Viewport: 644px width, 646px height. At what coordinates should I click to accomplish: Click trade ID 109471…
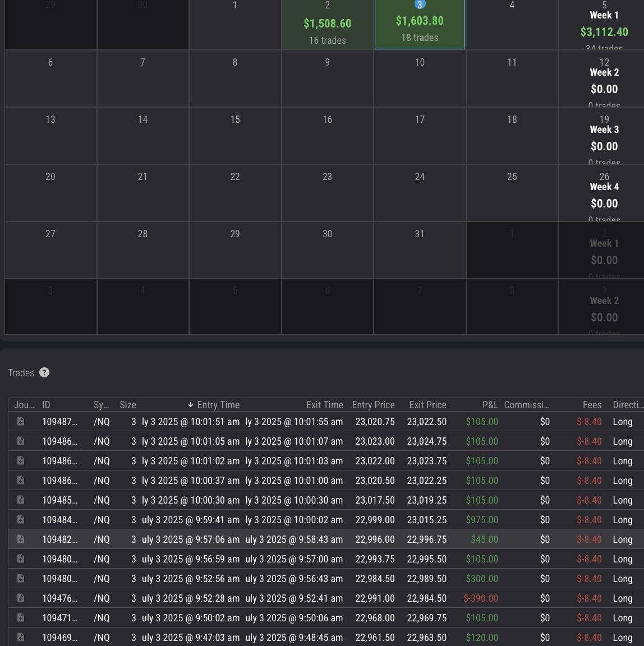(x=60, y=617)
